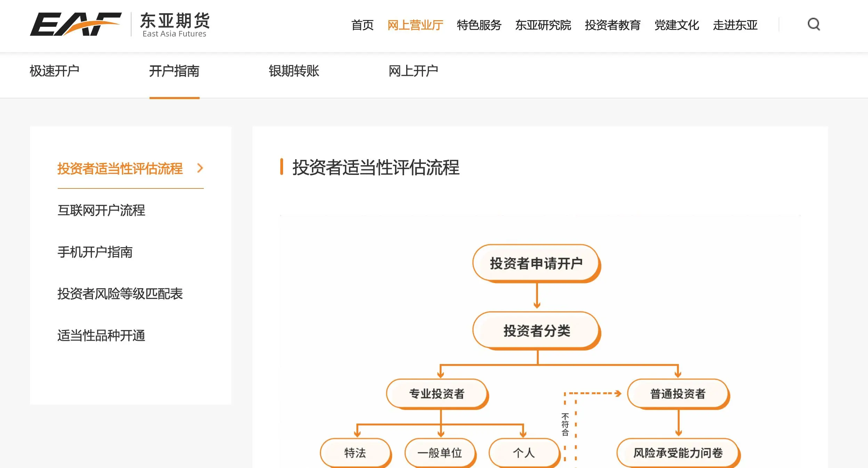
Task: Open 投资者风险等级匹配表 sidebar link
Action: [120, 294]
